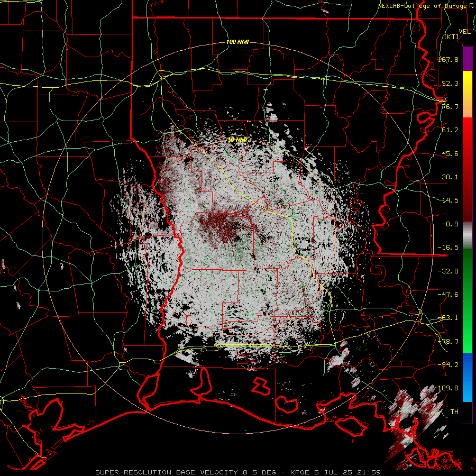
Task: Click the -78.7 velocity scale value
Action: coord(448,342)
